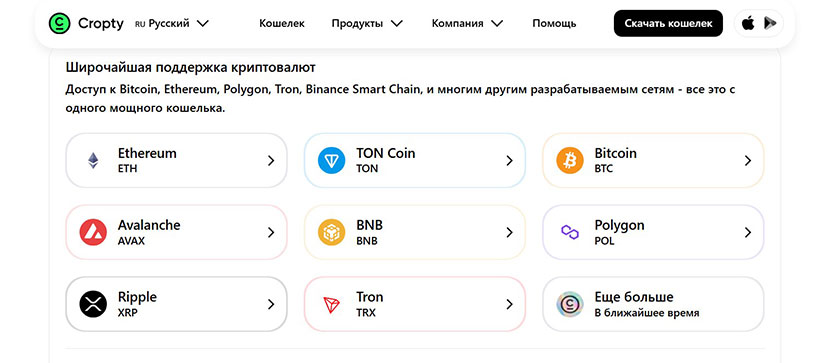Open the Еще больше card
The height and width of the screenshot is (363, 820).
(x=653, y=304)
